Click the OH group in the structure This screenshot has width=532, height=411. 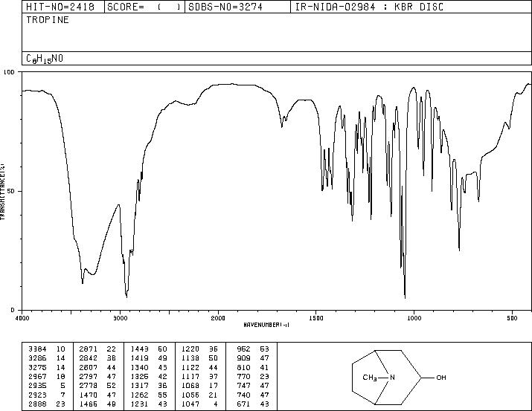[441, 378]
